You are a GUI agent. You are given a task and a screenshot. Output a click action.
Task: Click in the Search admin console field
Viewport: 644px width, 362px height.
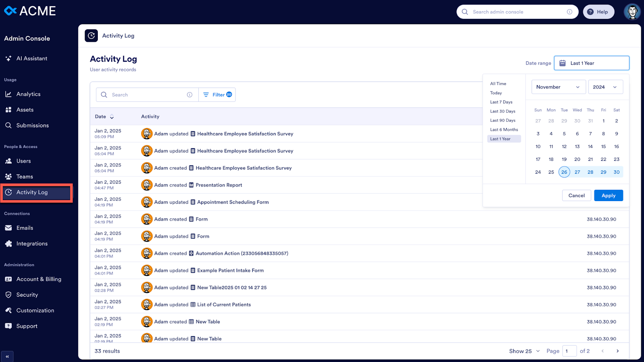tap(517, 12)
